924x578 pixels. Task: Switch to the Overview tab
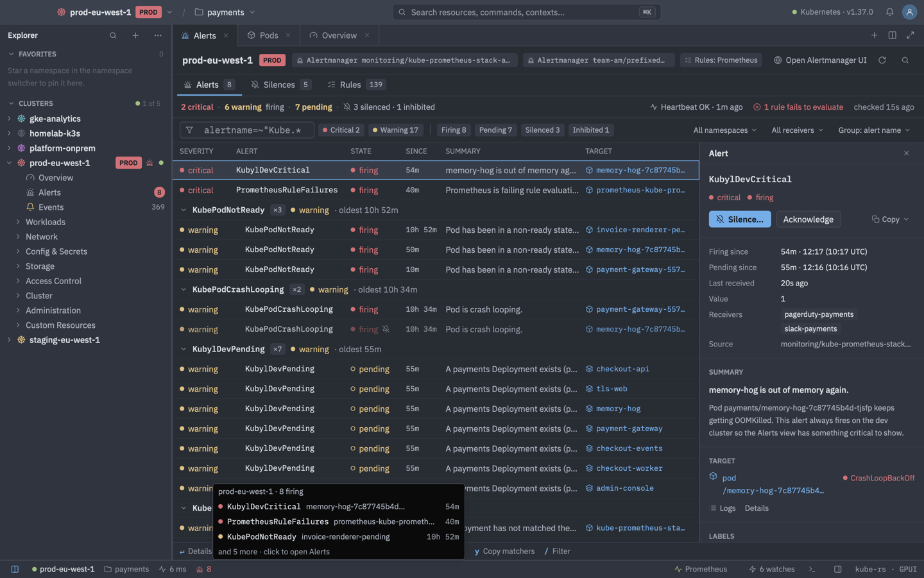339,35
